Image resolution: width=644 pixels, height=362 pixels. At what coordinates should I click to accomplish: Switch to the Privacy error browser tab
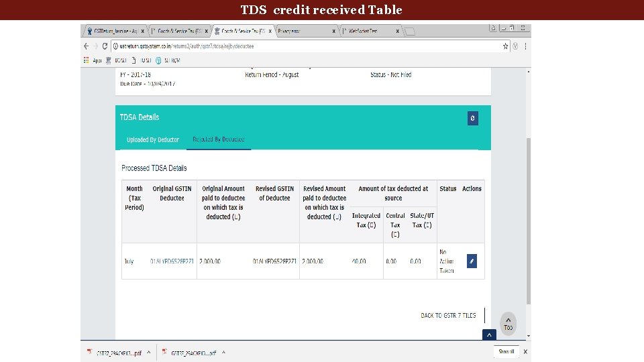tap(306, 32)
